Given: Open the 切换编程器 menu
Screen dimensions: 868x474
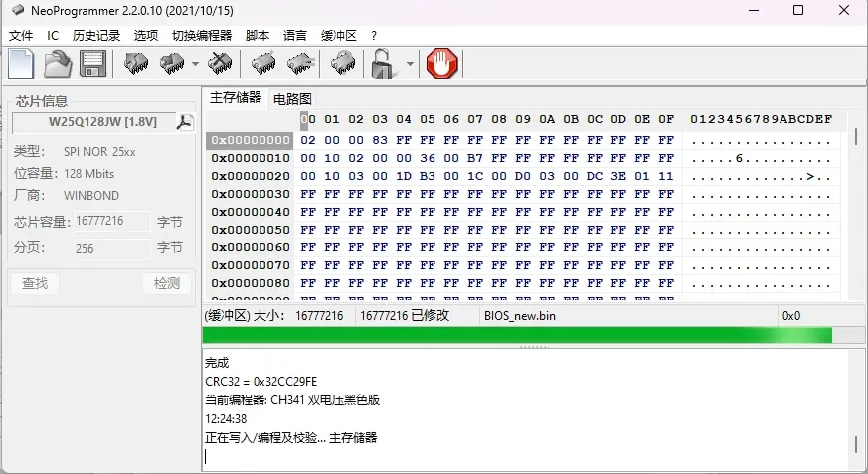Looking at the screenshot, I should point(202,36).
